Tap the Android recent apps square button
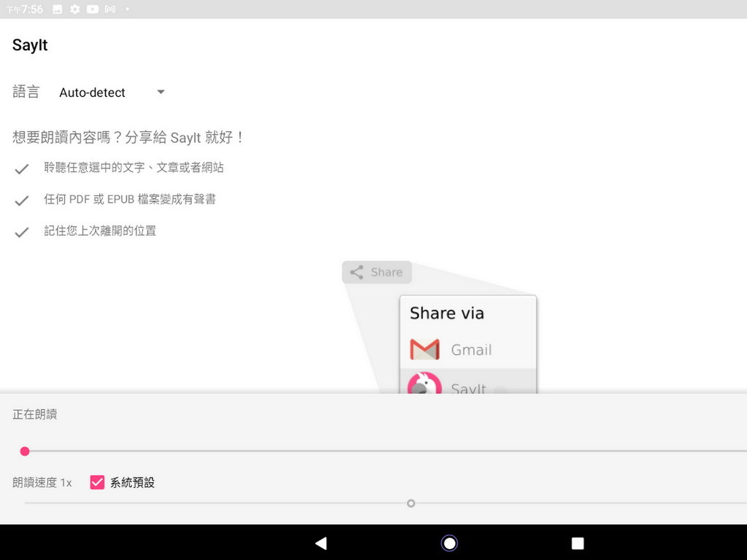Viewport: 747px width, 560px height. coord(578,542)
